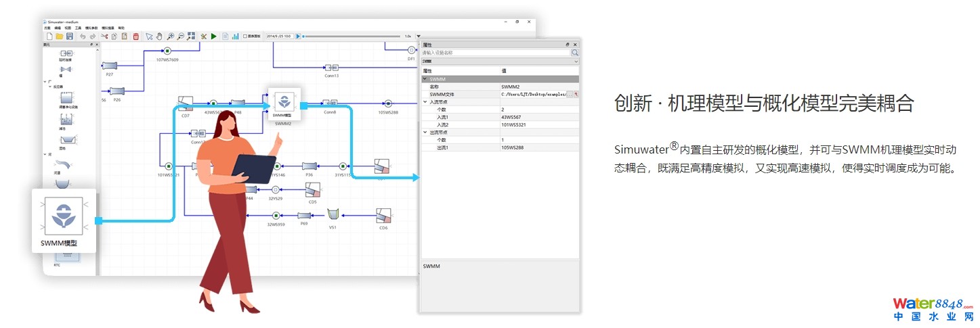Select the Pan hand tool
The image size is (980, 328).
159,36
